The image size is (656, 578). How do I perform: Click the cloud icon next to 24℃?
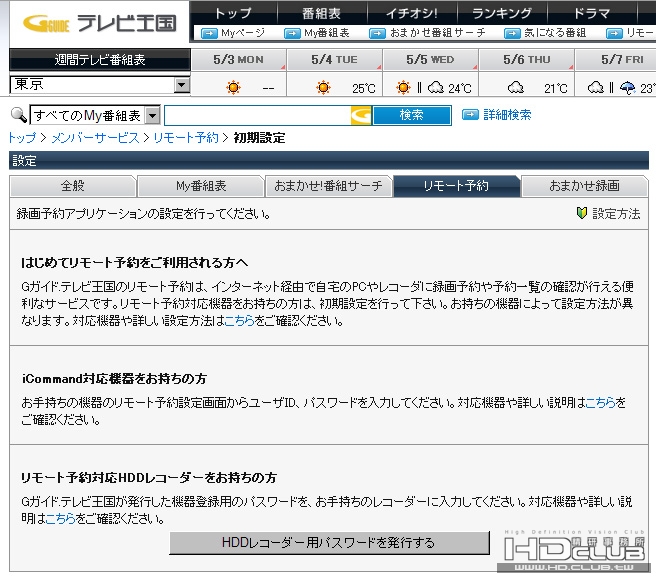tap(436, 88)
